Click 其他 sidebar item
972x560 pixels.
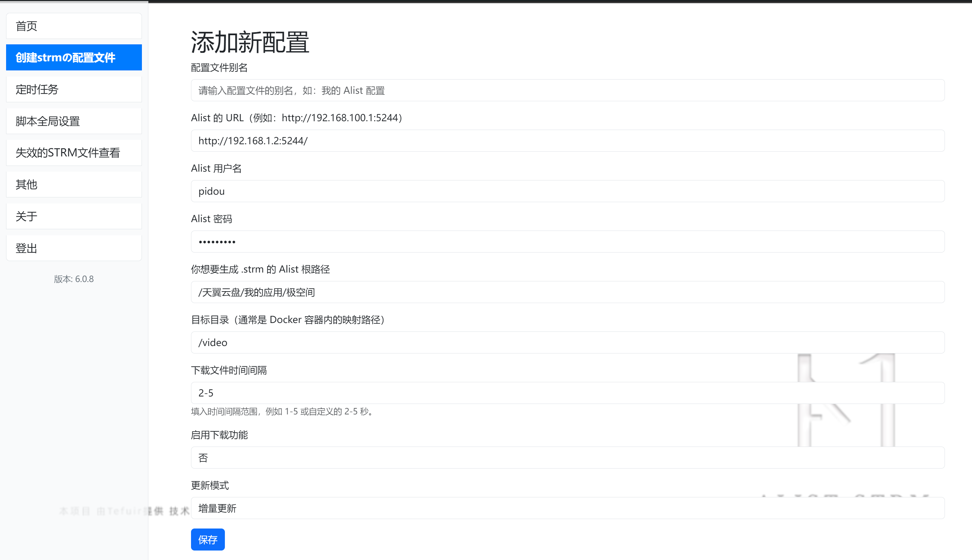pos(74,185)
